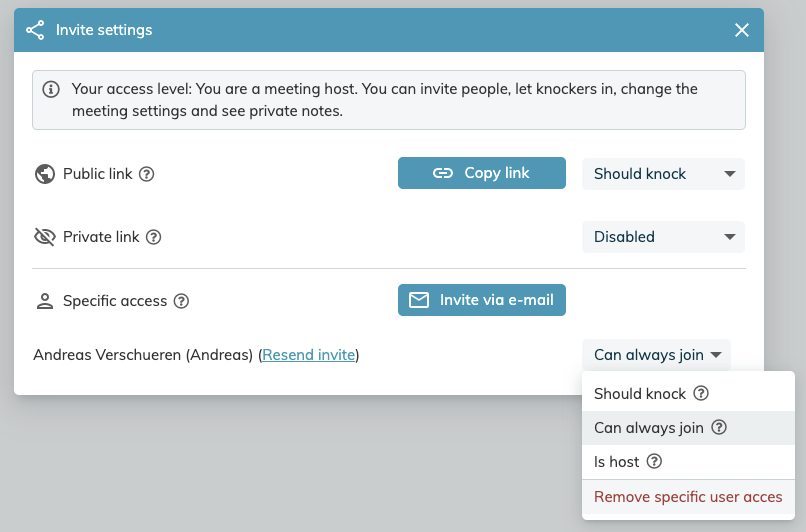
Task: Click the Resend invite link
Action: 308,355
